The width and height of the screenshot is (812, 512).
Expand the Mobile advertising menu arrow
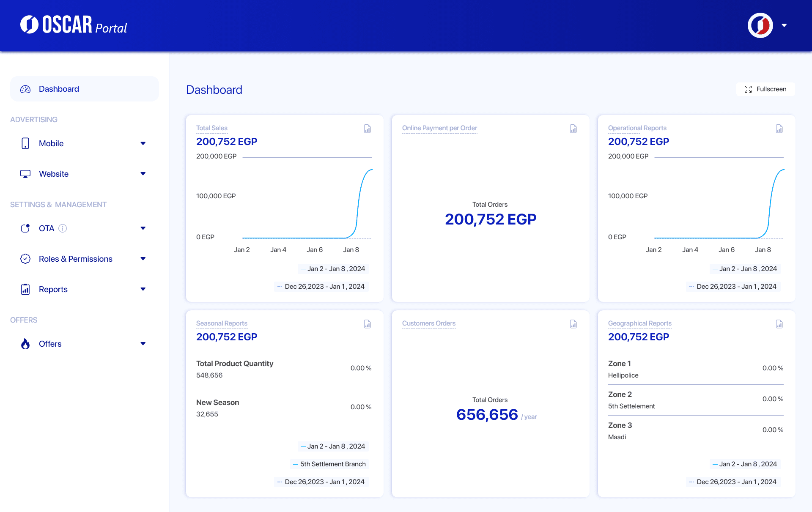(143, 143)
